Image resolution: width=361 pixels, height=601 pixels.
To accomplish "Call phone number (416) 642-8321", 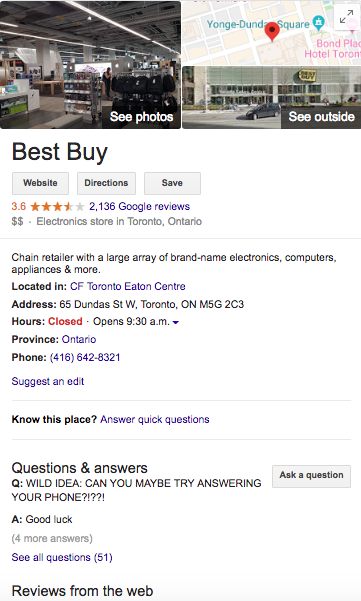I will 85,358.
